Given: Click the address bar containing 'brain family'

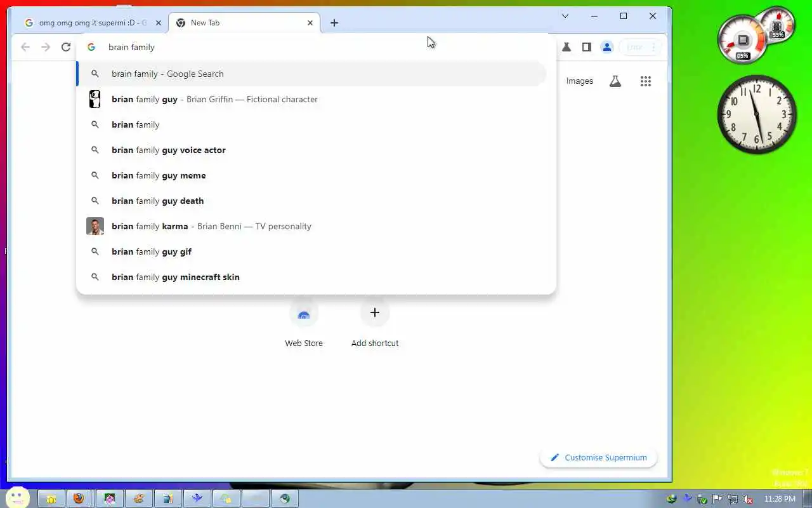Looking at the screenshot, I should (316, 47).
